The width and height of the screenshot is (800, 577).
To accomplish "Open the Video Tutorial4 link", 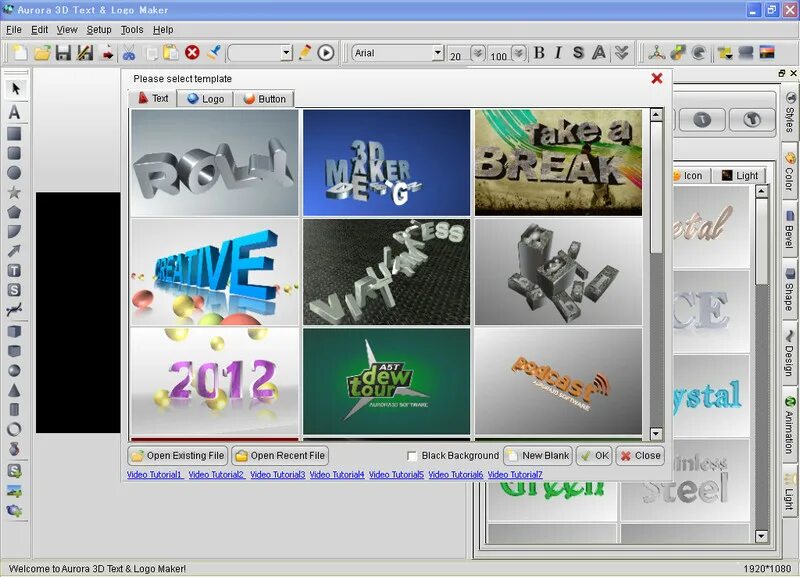I will click(x=337, y=474).
